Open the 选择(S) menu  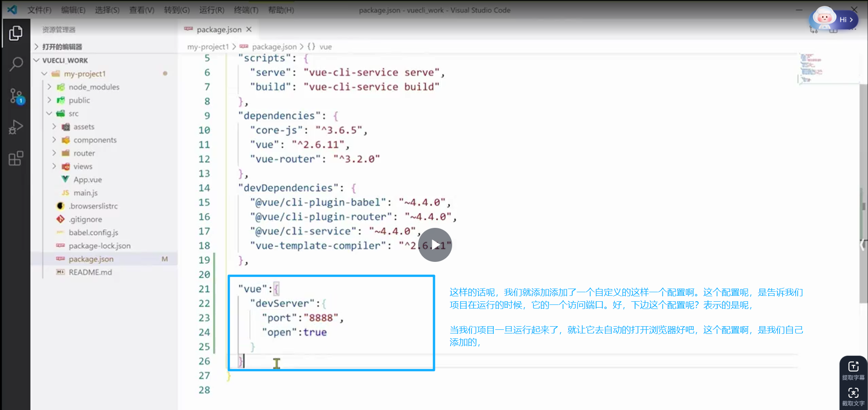pyautogui.click(x=107, y=10)
